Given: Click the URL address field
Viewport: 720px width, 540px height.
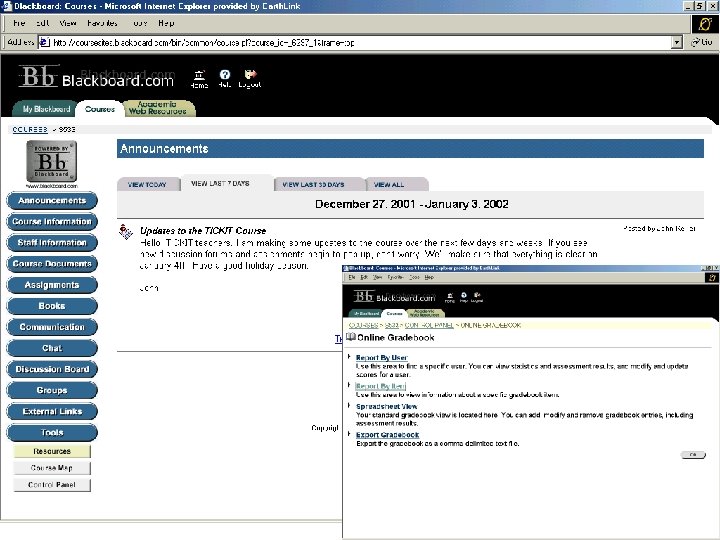Looking at the screenshot, I should click(x=356, y=43).
